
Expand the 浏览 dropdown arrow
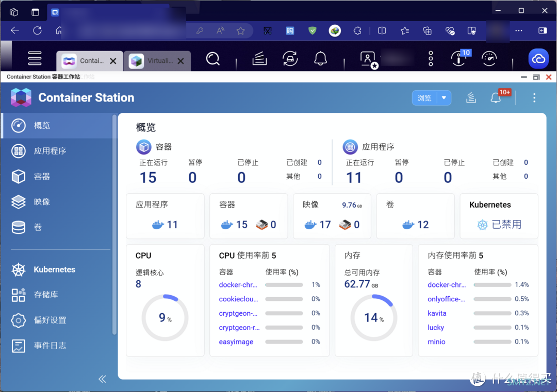444,98
